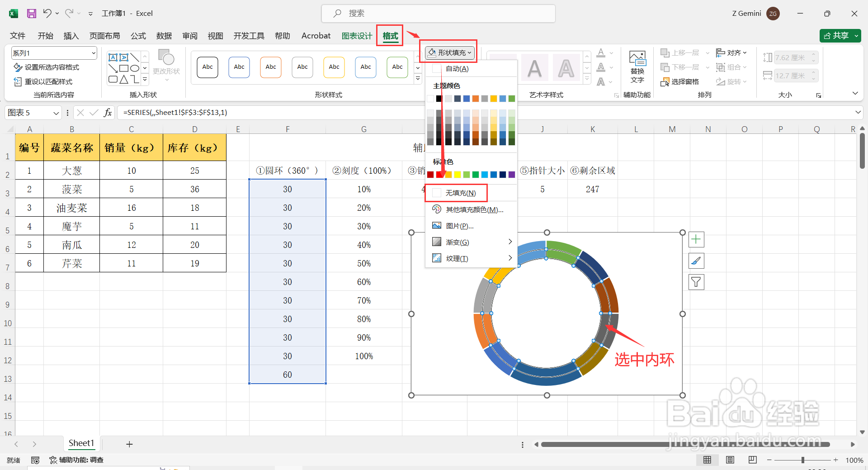The height and width of the screenshot is (470, 868).
Task: Open the Gradient (渐变) submenu
Action: click(x=471, y=242)
